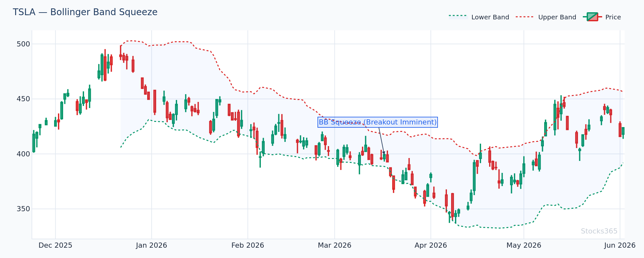Click the 500 y-axis label
The image size is (644, 258).
23,44
